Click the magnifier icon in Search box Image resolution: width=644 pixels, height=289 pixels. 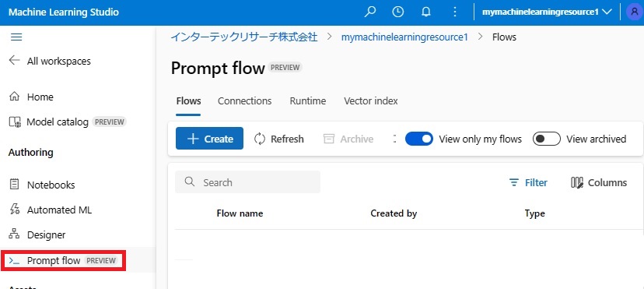189,182
